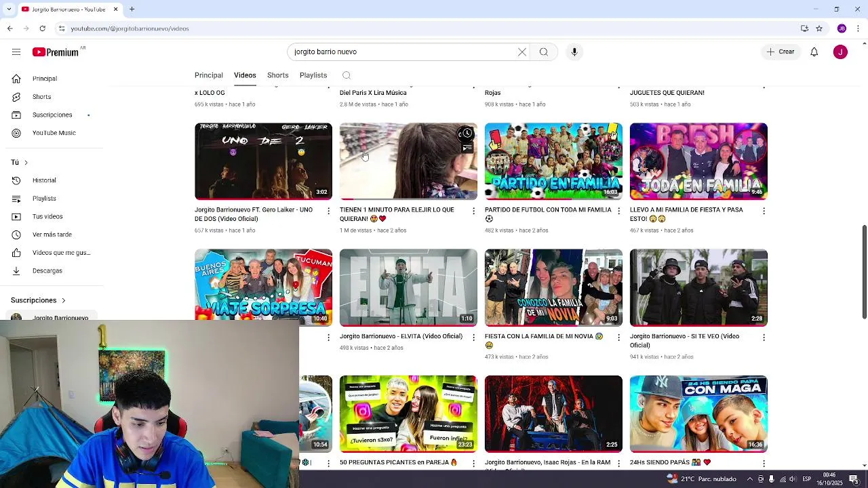Open the YouTube hamburger guide menu
Screen dimensions: 868x488
tap(16, 52)
